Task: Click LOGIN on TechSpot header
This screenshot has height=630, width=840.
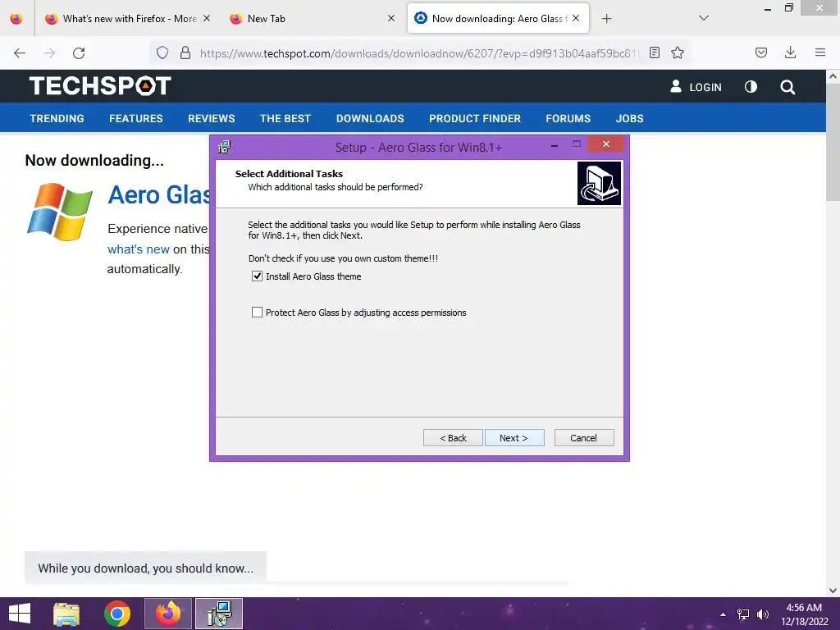Action: tap(696, 87)
